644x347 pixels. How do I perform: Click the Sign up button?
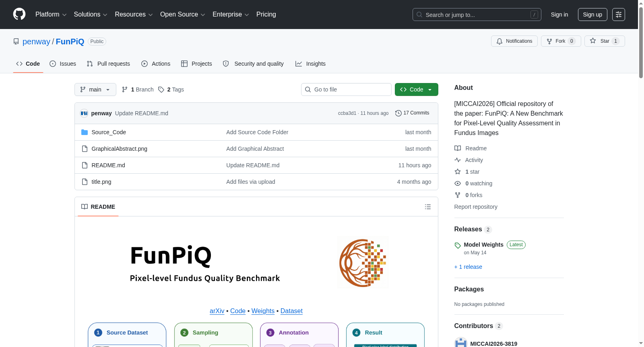[x=592, y=15]
